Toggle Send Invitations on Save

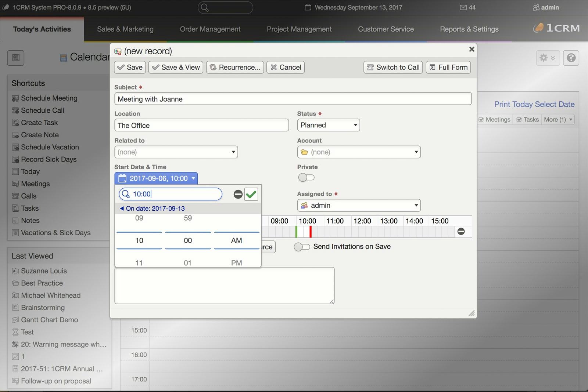pos(302,247)
